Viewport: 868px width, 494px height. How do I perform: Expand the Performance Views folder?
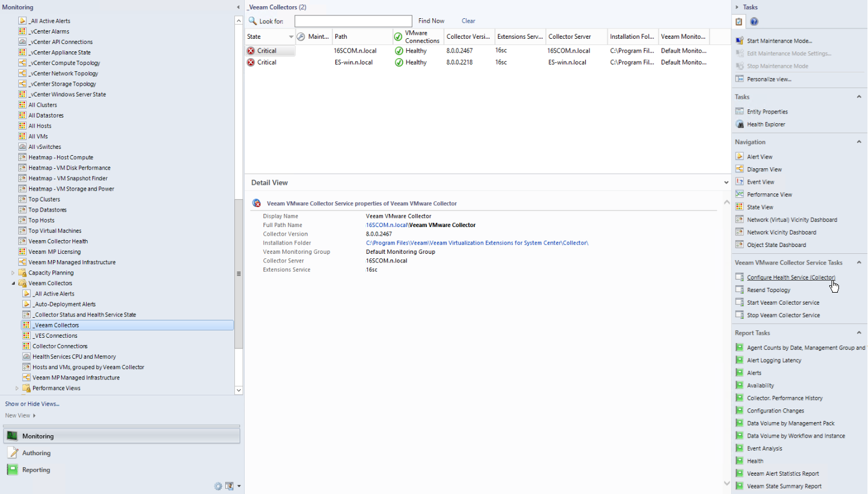[17, 388]
